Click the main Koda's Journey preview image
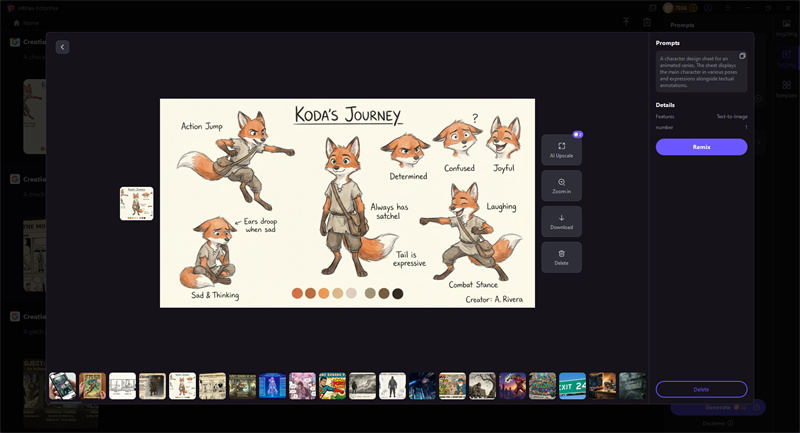This screenshot has height=433, width=800. [347, 203]
